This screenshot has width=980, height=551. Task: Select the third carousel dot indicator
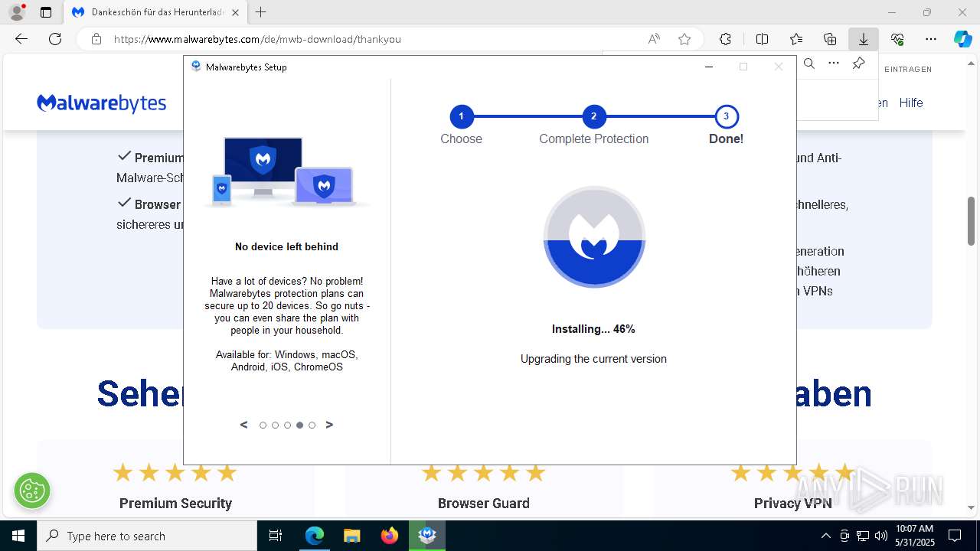click(x=287, y=425)
